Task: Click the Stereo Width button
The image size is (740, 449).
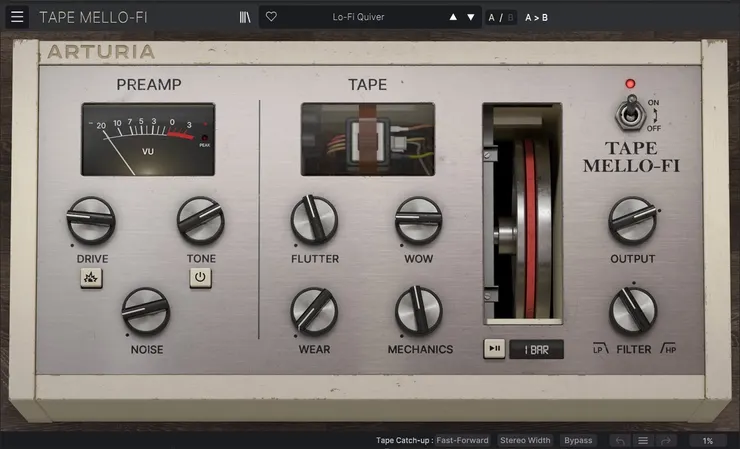Action: (525, 440)
